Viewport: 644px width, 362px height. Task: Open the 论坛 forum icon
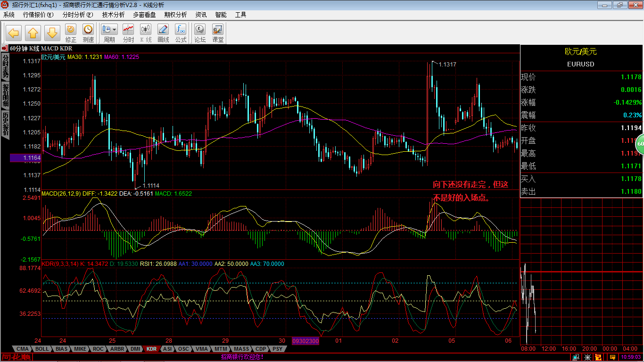[200, 33]
